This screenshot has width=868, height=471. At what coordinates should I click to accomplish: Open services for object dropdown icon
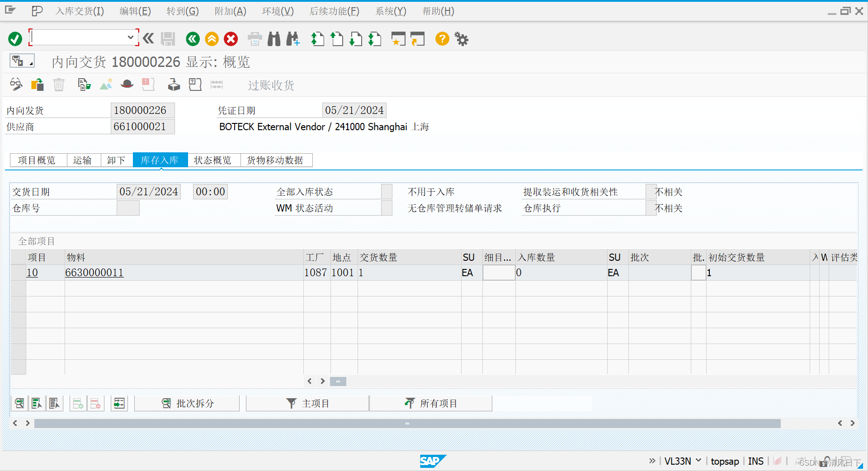click(x=22, y=61)
